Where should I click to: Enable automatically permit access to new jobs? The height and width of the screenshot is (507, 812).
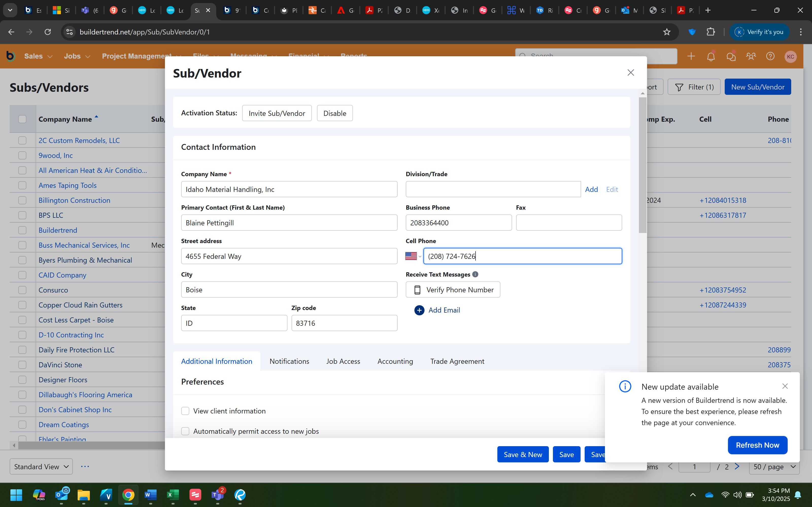tap(185, 431)
